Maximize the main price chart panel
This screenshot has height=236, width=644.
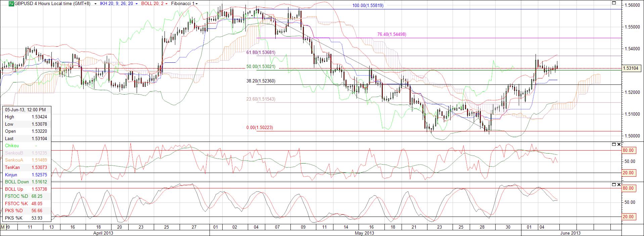click(614, 3)
